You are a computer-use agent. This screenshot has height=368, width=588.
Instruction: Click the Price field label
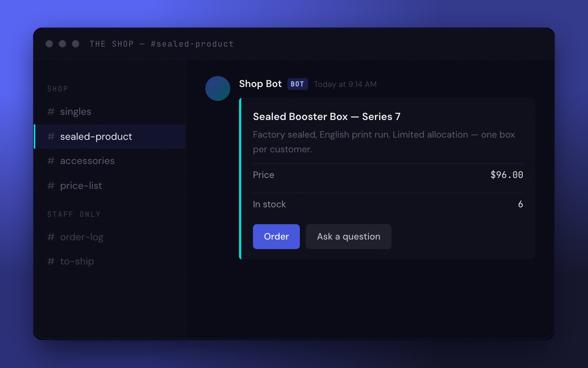263,175
